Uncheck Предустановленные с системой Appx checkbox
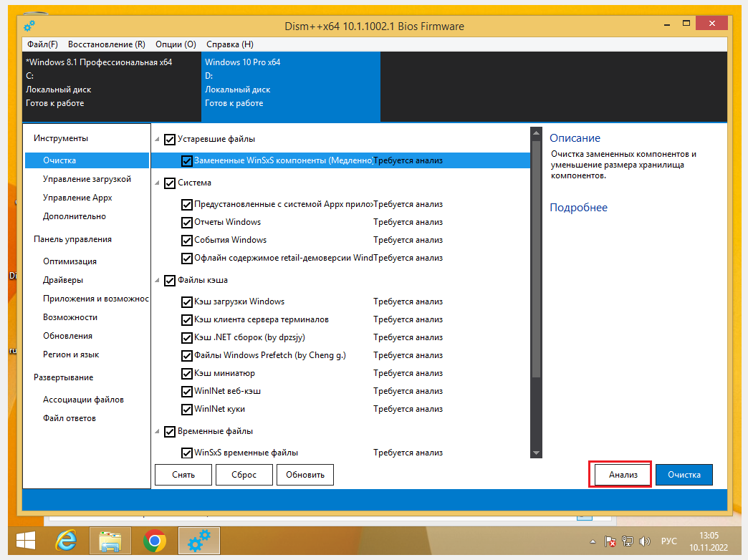Screen dimensions: 748x560 click(x=187, y=205)
